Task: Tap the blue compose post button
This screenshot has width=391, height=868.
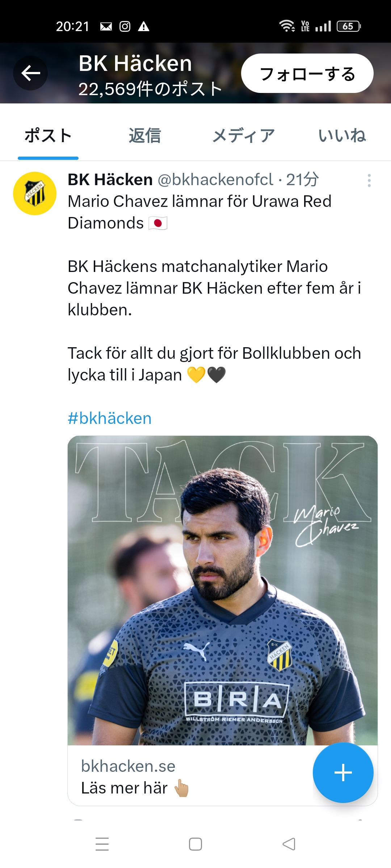Action: coord(343,773)
